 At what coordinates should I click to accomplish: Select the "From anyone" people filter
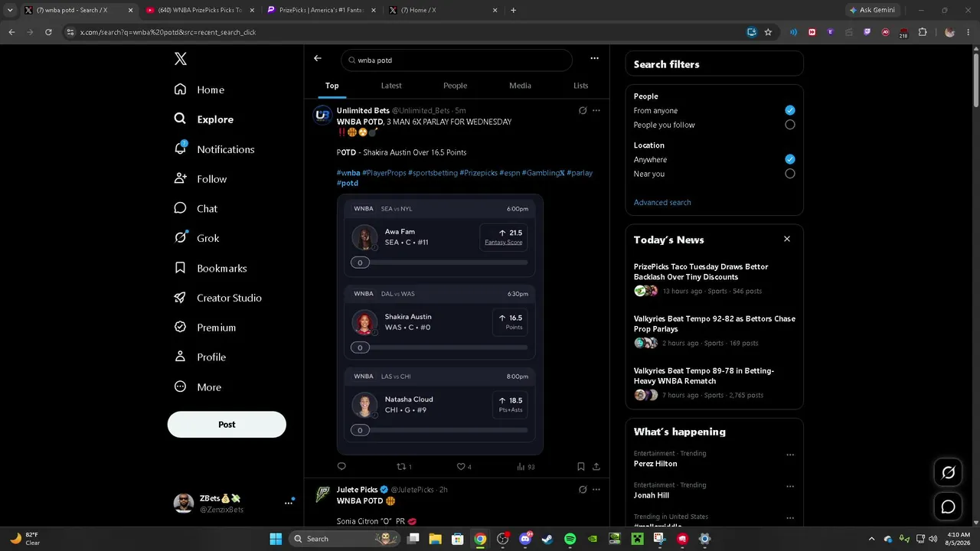tap(790, 110)
